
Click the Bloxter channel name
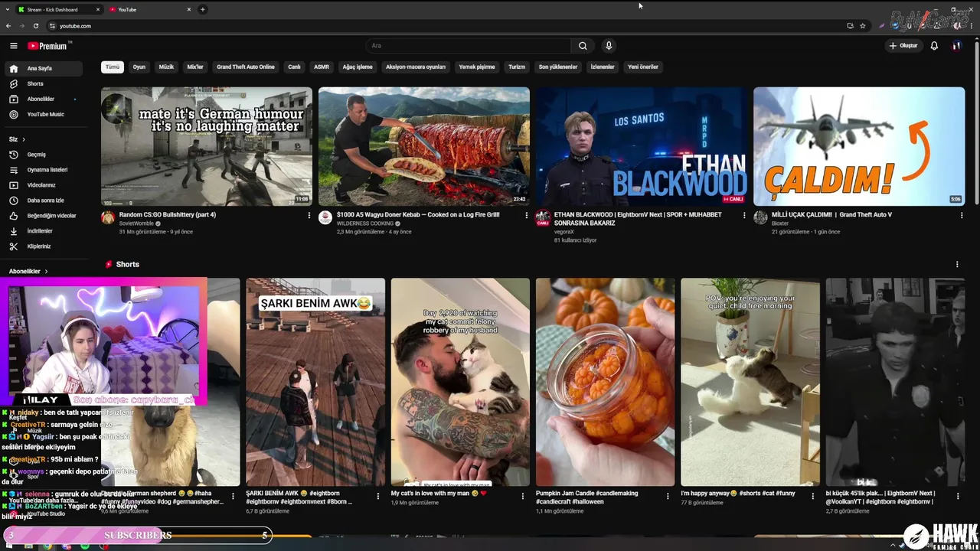click(780, 223)
